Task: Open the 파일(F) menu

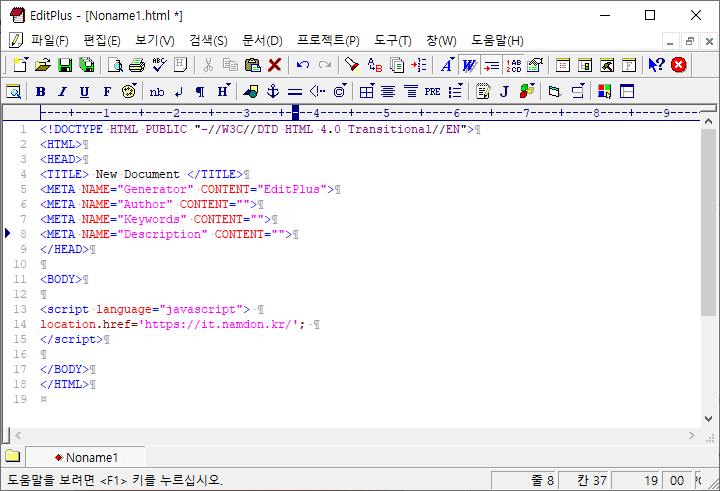Action: (x=50, y=41)
